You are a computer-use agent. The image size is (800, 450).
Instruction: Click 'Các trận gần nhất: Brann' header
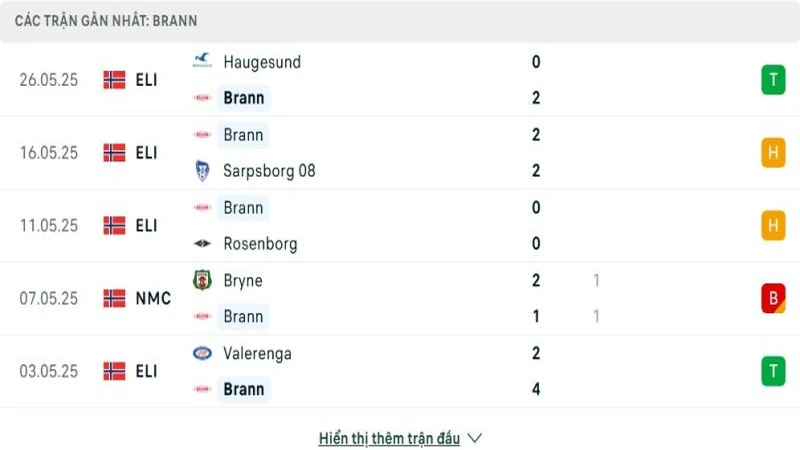tap(106, 20)
